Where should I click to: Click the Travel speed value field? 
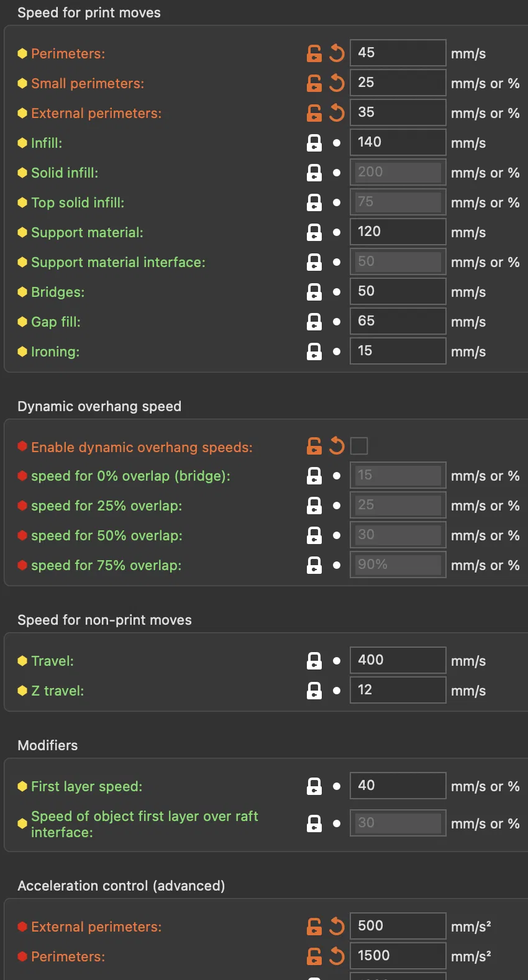(398, 660)
